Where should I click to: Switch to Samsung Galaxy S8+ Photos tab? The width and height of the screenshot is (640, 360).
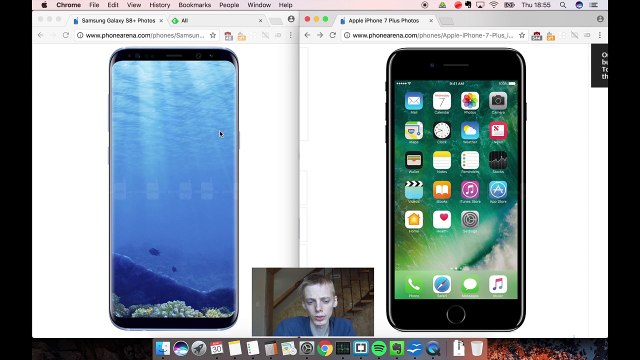coord(118,20)
